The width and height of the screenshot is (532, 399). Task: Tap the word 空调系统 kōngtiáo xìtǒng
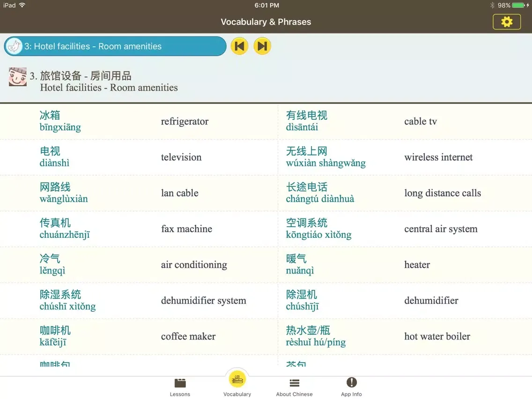pos(318,229)
